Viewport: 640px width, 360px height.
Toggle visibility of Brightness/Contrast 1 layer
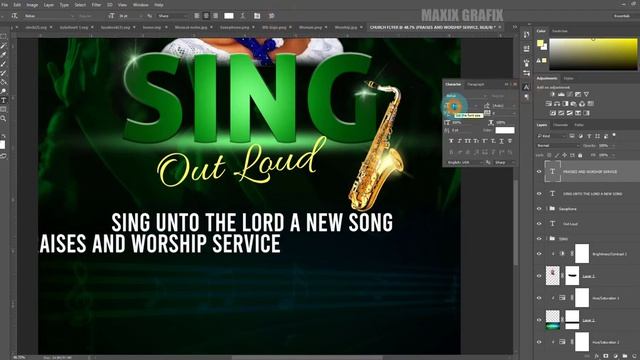tap(539, 254)
